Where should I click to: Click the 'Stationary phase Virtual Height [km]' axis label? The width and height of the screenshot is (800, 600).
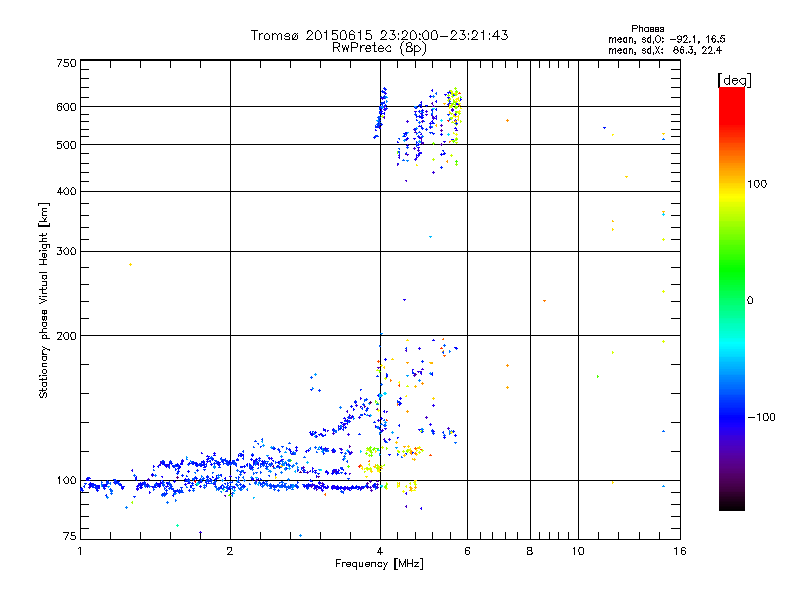43,300
